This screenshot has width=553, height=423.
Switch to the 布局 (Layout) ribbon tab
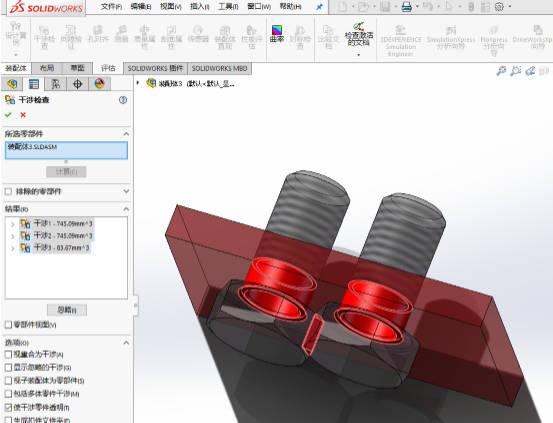pyautogui.click(x=47, y=68)
